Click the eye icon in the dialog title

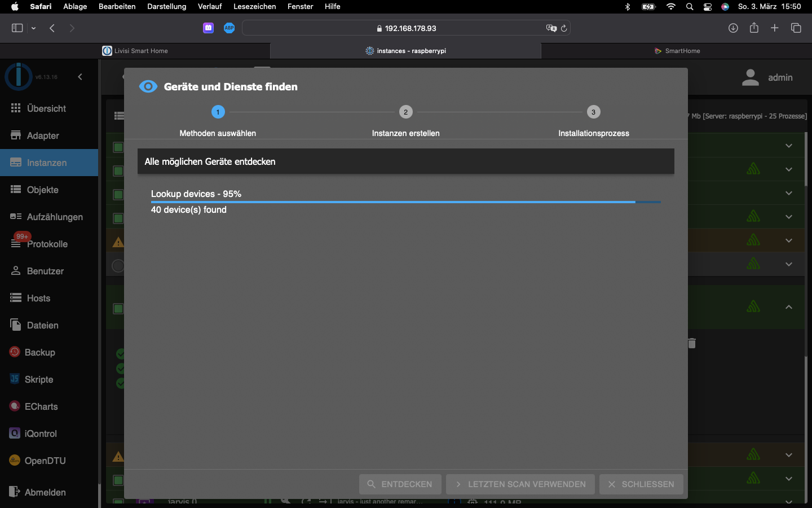pos(148,86)
